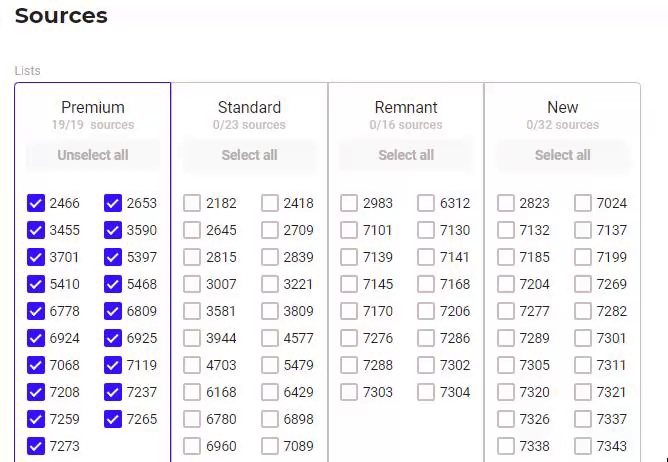Click Select all under Remnant
Image resolution: width=668 pixels, height=462 pixels.
tap(406, 155)
